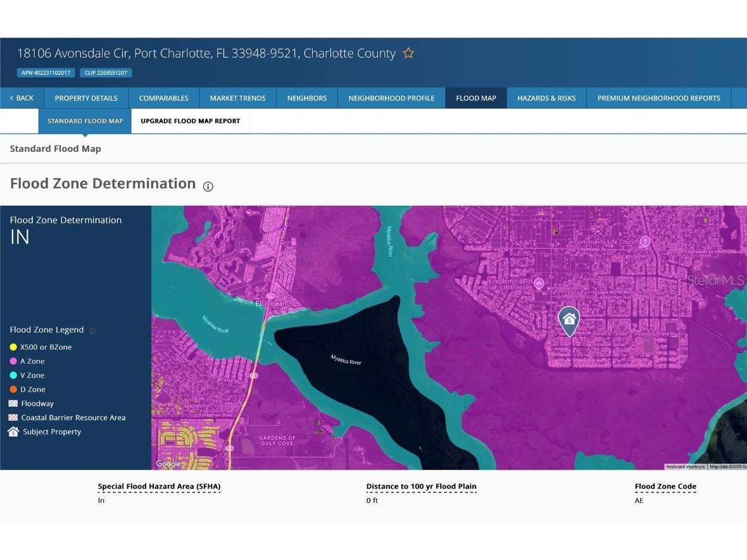747x560 pixels.
Task: Click the Keyboard shortcuts map link
Action: pos(685,467)
